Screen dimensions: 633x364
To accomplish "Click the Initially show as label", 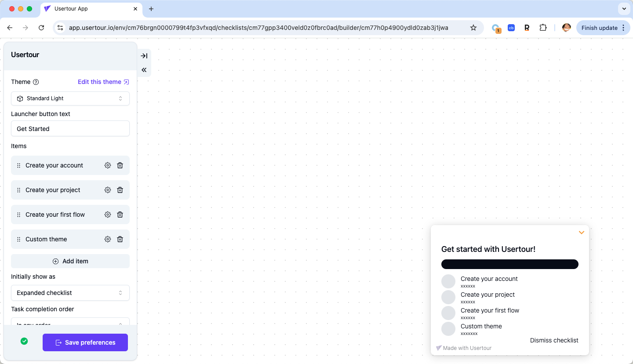I will coord(33,277).
